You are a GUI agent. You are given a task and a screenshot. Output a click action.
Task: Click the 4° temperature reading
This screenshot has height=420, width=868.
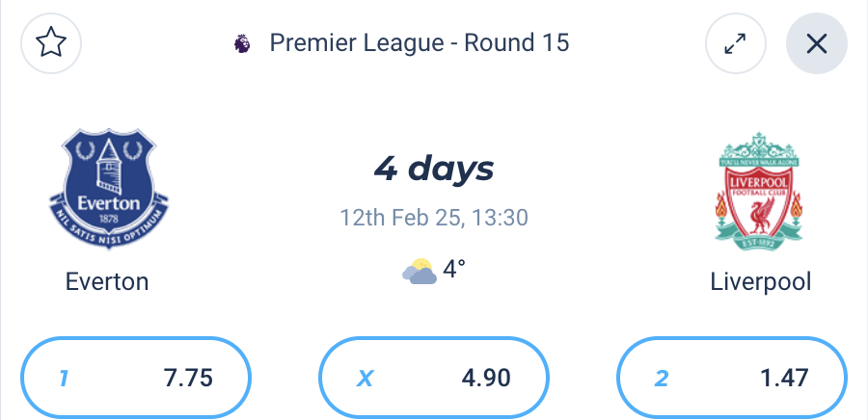click(454, 270)
